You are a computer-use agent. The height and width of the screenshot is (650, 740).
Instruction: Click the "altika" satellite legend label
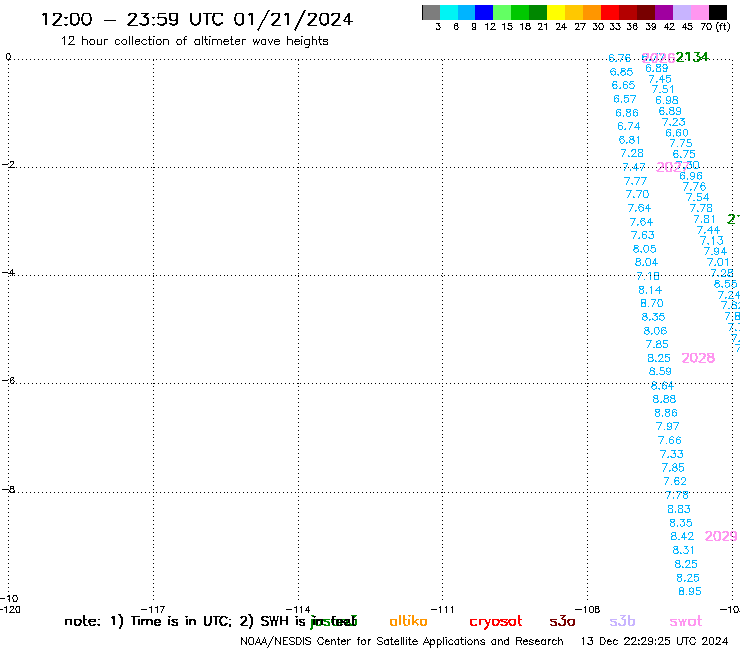coord(408,621)
